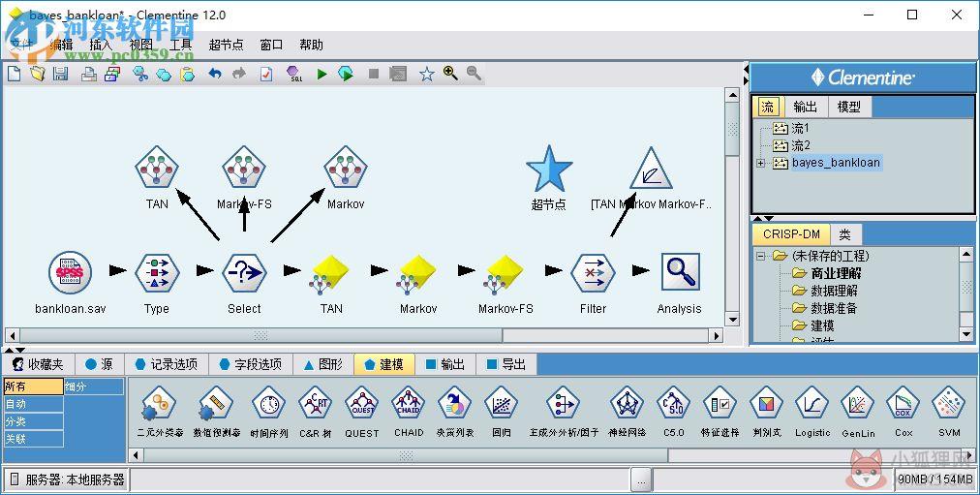Open the 记录选项 palette tab
980x495 pixels.
[167, 364]
